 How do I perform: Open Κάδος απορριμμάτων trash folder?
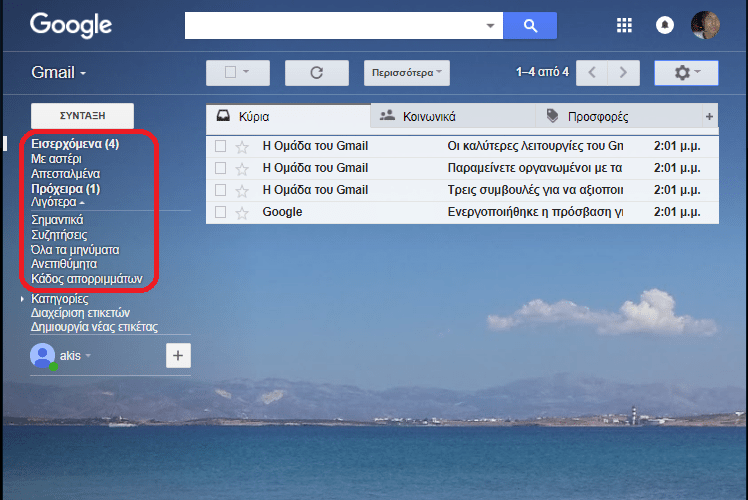pyautogui.click(x=87, y=279)
